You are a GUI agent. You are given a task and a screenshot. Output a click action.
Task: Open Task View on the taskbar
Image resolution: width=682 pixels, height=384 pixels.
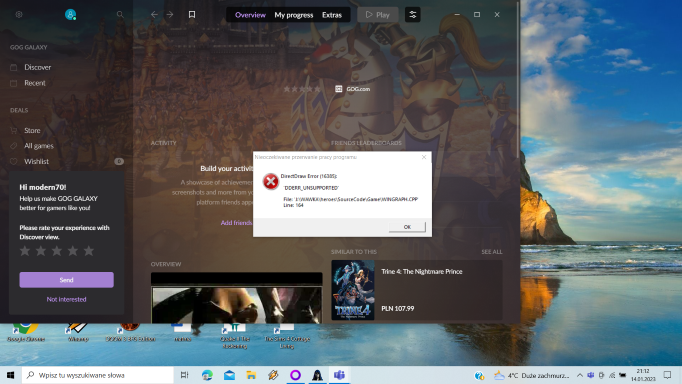click(x=184, y=375)
